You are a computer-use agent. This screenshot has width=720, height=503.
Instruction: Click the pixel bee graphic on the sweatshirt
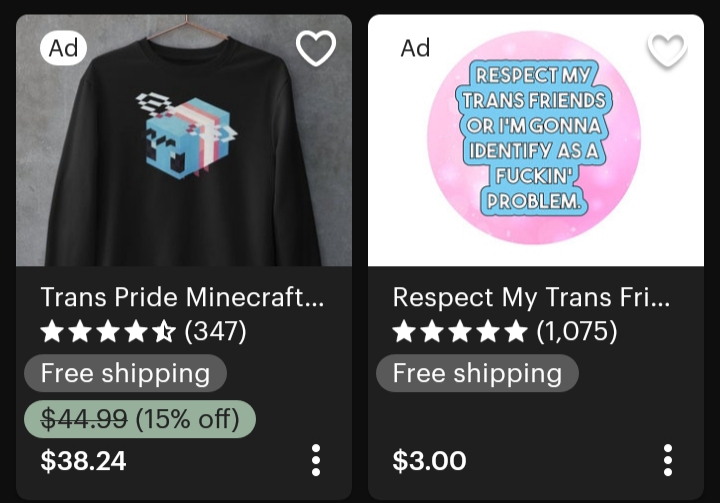point(187,134)
